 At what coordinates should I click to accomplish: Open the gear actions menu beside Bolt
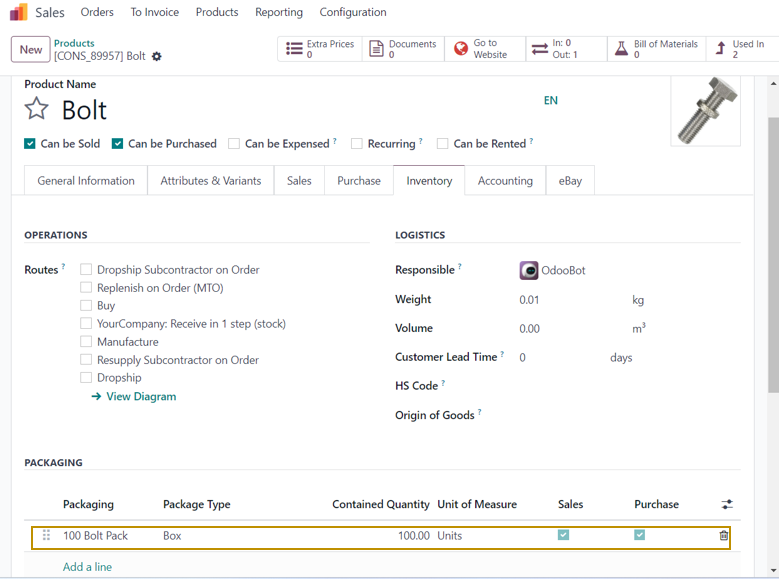157,57
